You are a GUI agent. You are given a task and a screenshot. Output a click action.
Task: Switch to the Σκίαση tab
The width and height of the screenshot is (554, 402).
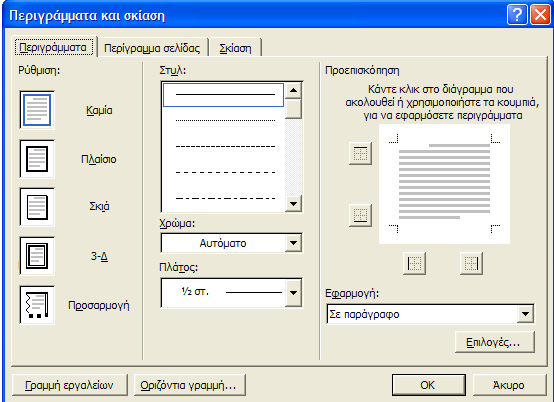[235, 48]
